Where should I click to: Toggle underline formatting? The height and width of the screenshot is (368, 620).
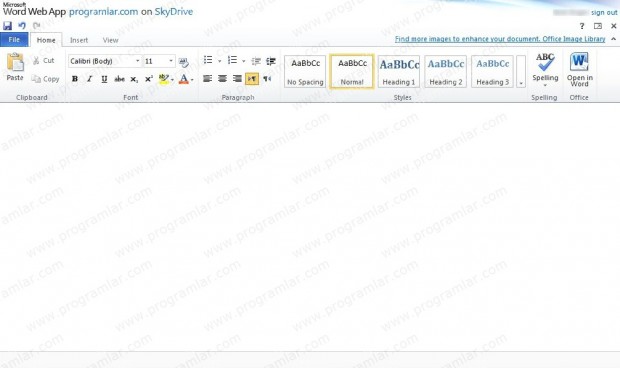[x=104, y=79]
